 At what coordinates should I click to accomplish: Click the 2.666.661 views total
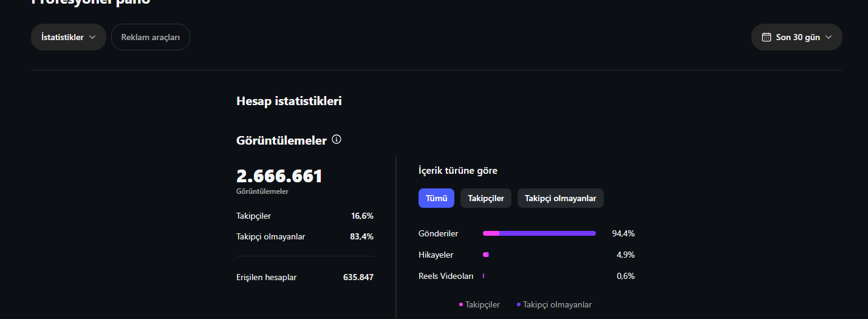pyautogui.click(x=279, y=176)
